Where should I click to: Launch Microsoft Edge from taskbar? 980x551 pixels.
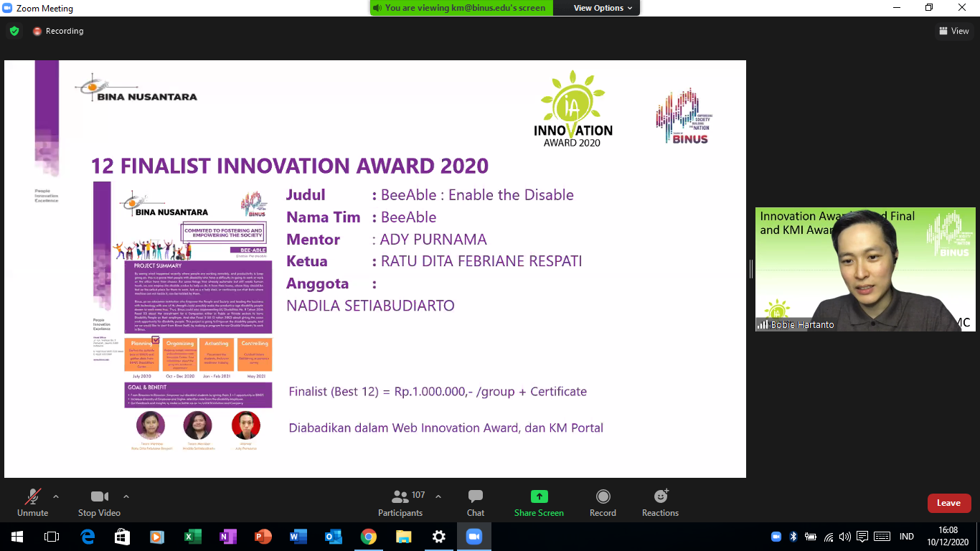pyautogui.click(x=88, y=537)
